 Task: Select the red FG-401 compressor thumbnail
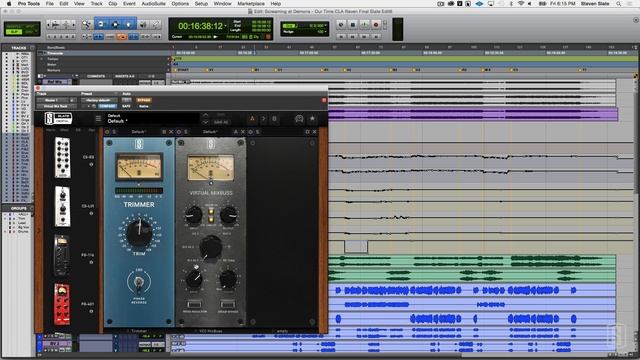tap(62, 304)
